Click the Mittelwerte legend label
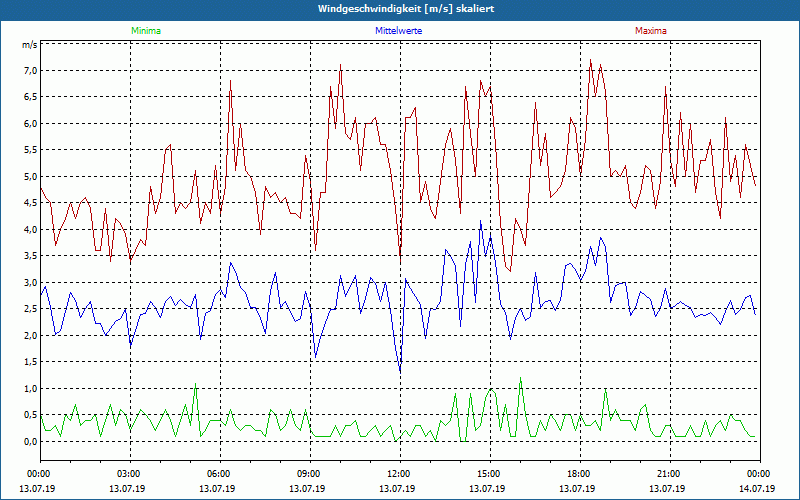800x500 pixels. coord(398,31)
